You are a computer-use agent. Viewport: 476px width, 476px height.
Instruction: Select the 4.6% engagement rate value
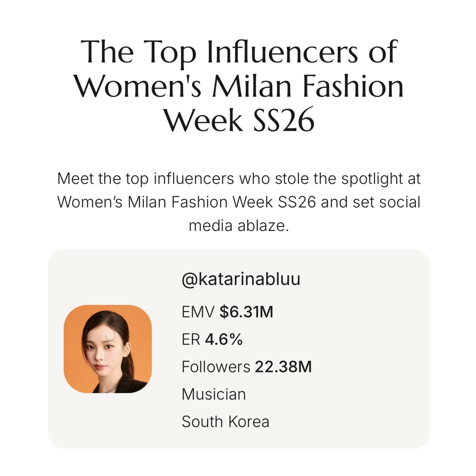[224, 340]
